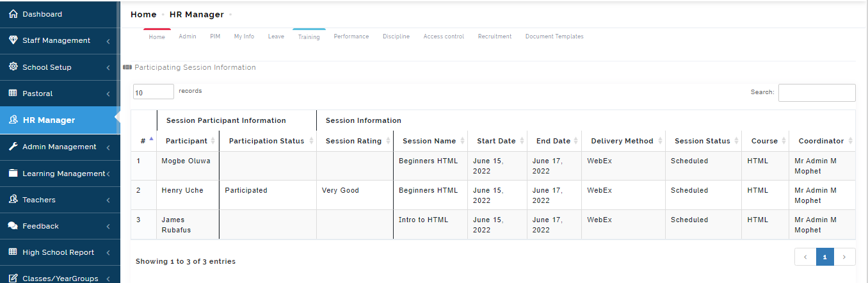Image resolution: width=868 pixels, height=283 pixels.
Task: Click icon beside Participating Session Information heading
Action: [127, 67]
